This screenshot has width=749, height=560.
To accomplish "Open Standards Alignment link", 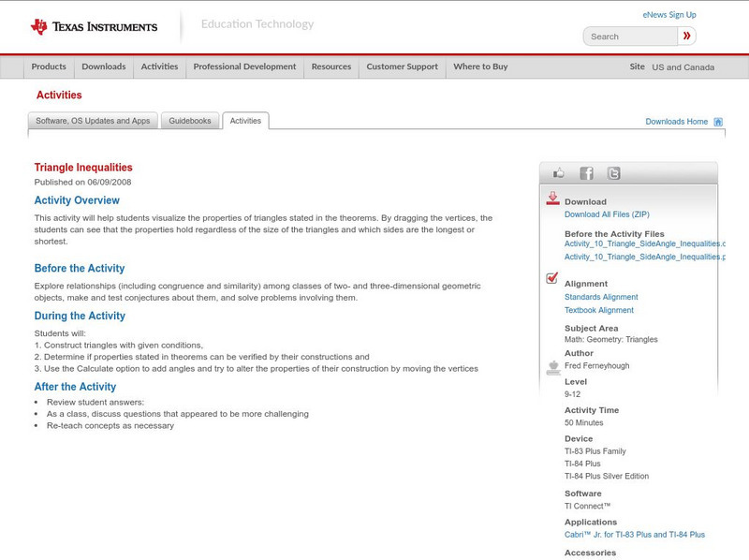I will pos(601,297).
